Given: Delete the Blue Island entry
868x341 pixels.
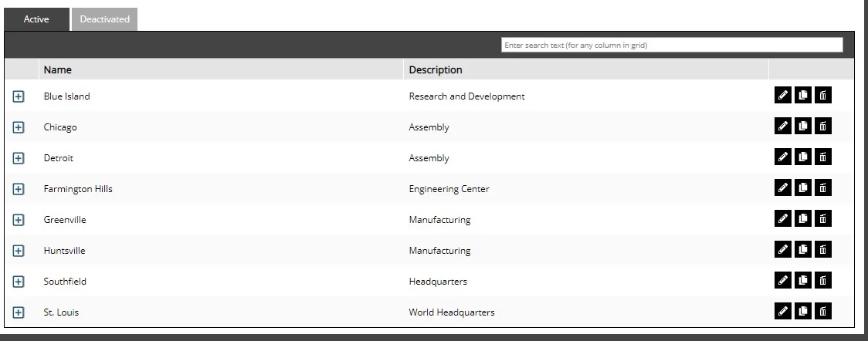Looking at the screenshot, I should click(823, 95).
